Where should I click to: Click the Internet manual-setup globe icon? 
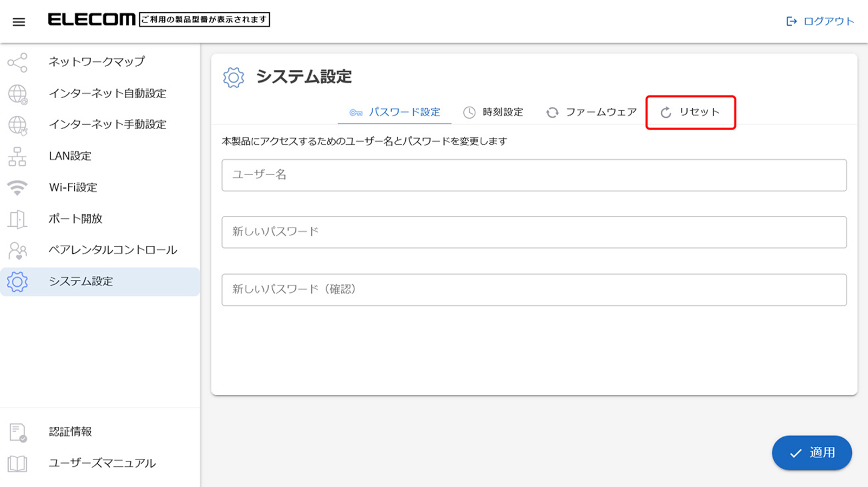(x=17, y=125)
